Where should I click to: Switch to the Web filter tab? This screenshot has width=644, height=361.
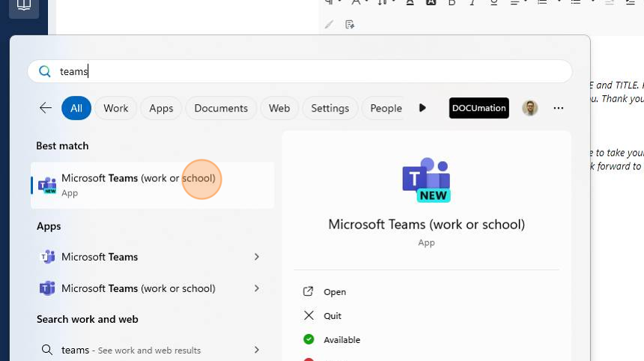(x=279, y=108)
